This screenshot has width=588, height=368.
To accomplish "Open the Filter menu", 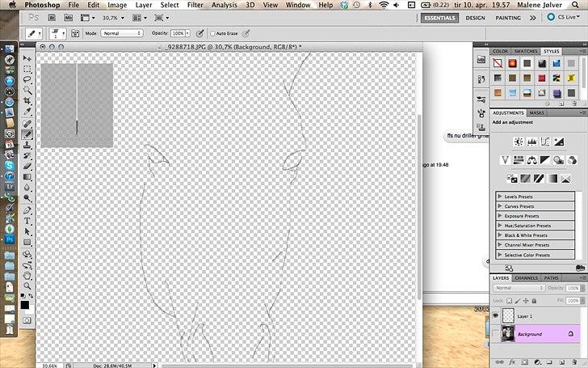I will point(195,5).
